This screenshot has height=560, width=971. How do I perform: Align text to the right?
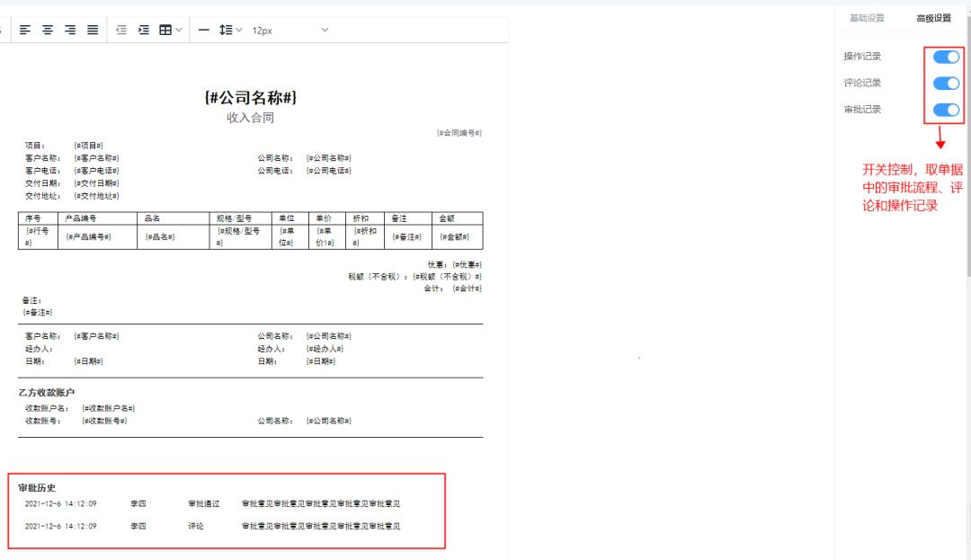point(69,29)
